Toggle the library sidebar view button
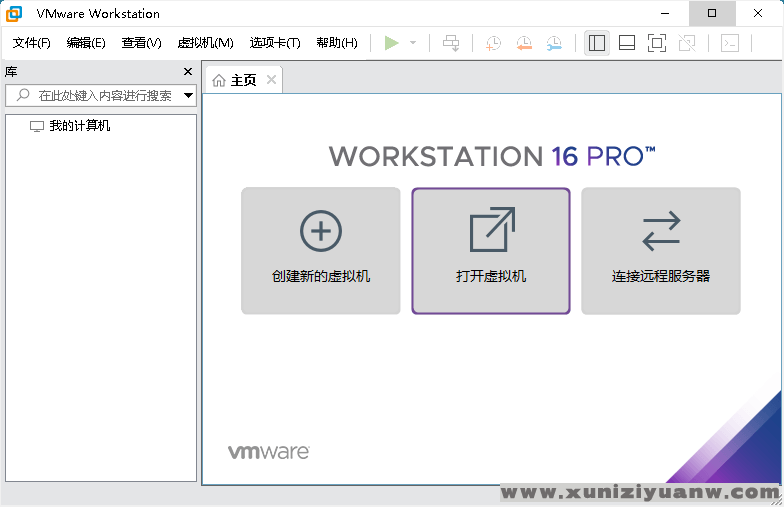The height and width of the screenshot is (507, 784). coord(597,43)
